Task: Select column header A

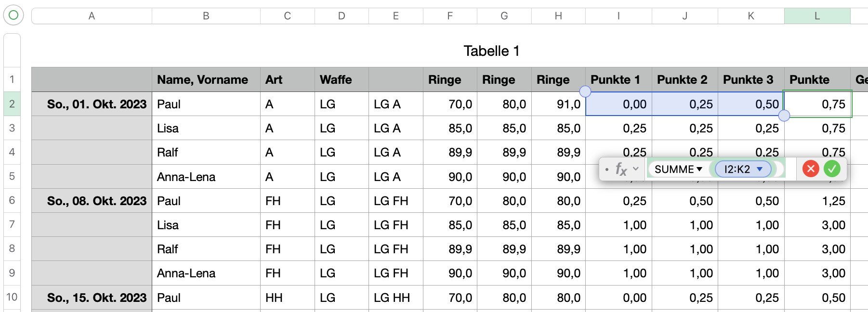Action: click(x=92, y=16)
